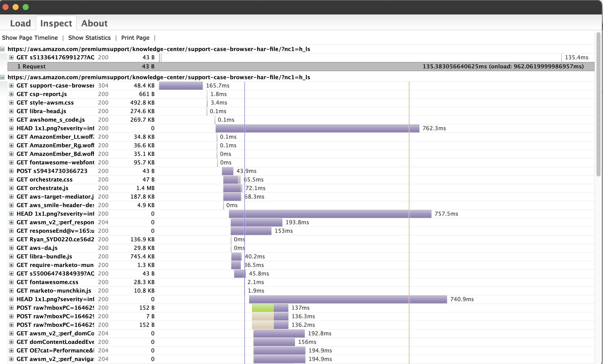Screen dimensions: 603x364
Task: Expand the GET aws-da.js request
Action: point(11,248)
